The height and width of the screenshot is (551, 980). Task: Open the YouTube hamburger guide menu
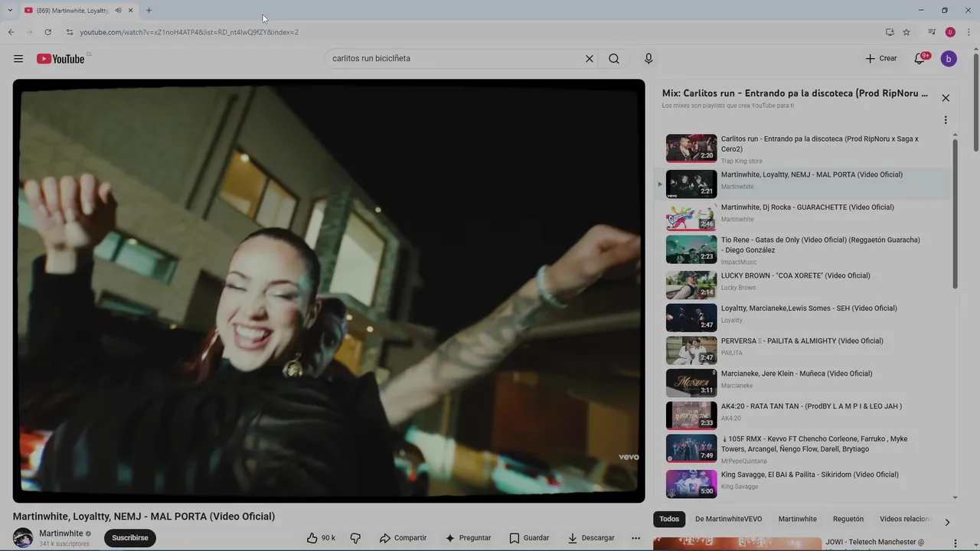[18, 59]
